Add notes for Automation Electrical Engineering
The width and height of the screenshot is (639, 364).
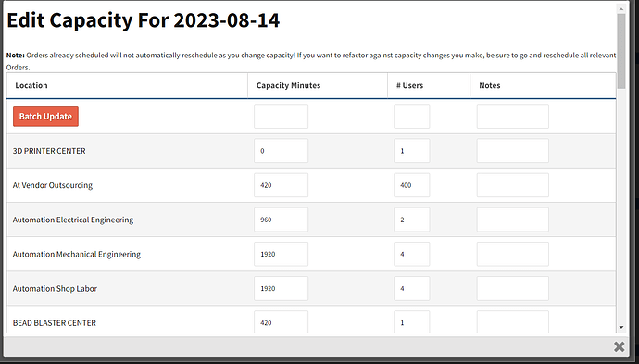513,220
